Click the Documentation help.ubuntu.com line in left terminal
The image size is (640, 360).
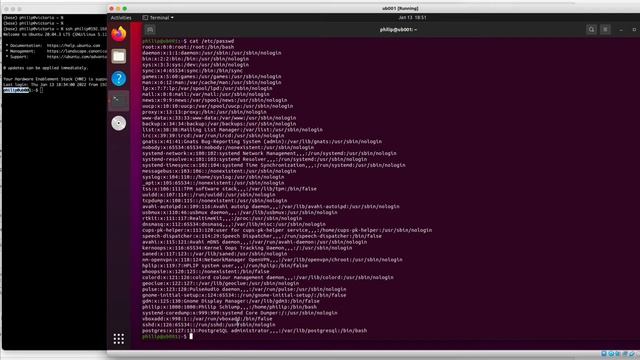53,46
